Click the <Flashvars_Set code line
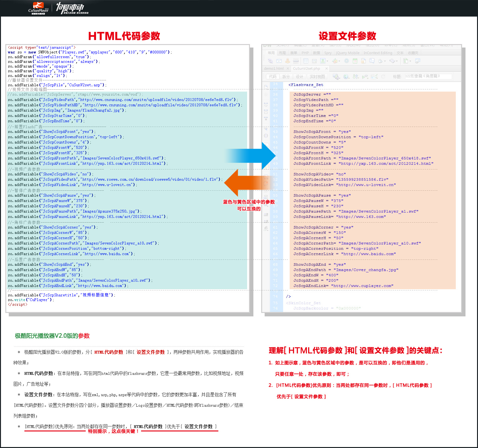 306,85
